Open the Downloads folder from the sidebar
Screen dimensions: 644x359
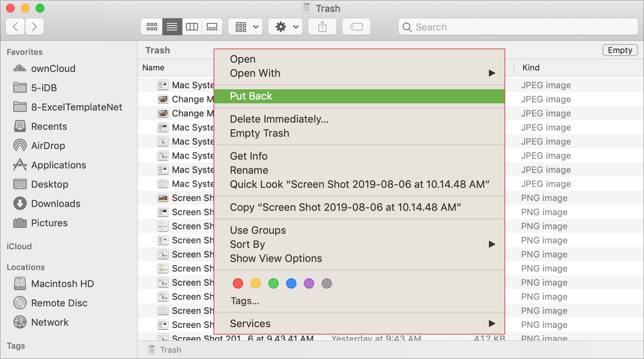56,203
